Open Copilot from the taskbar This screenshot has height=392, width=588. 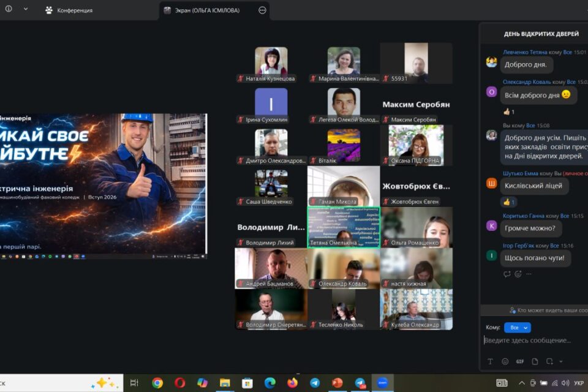coord(202,383)
